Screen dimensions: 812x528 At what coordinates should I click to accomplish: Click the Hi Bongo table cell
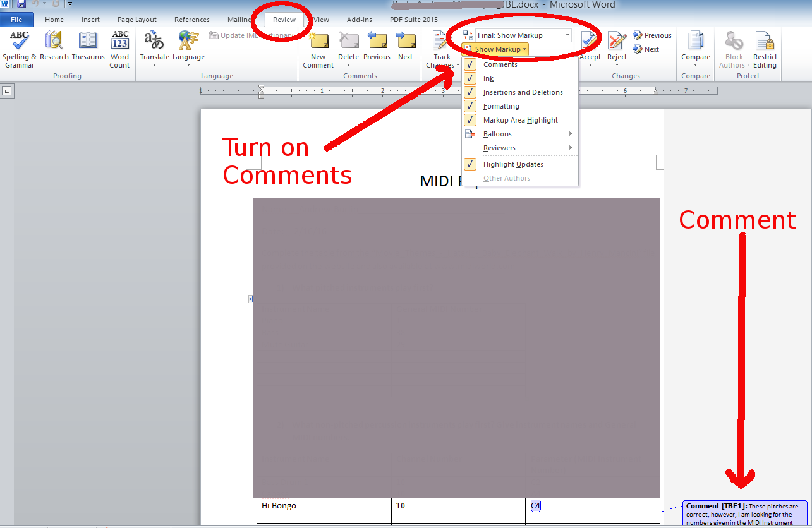coord(324,505)
